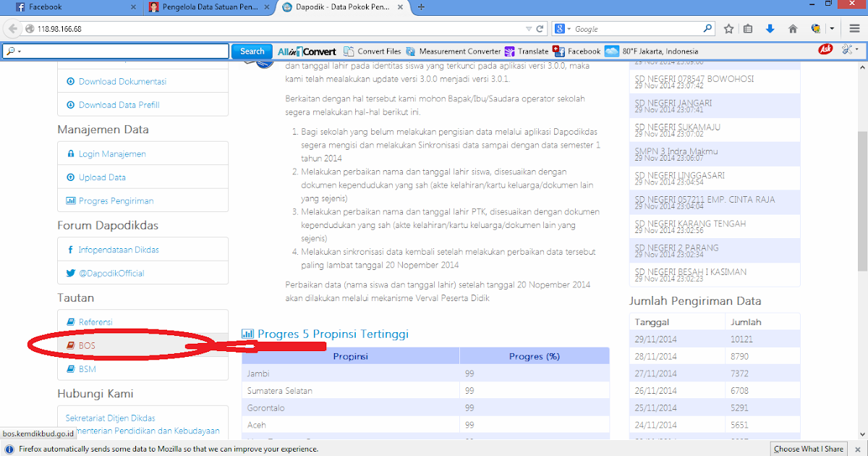Reload the page with the refresh icon

click(540, 29)
